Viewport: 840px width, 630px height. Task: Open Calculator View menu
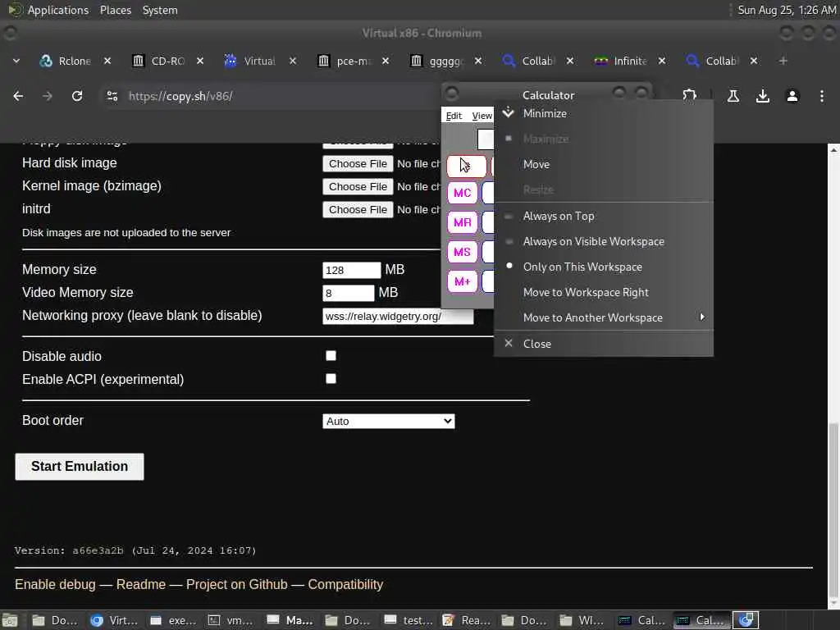tap(482, 116)
